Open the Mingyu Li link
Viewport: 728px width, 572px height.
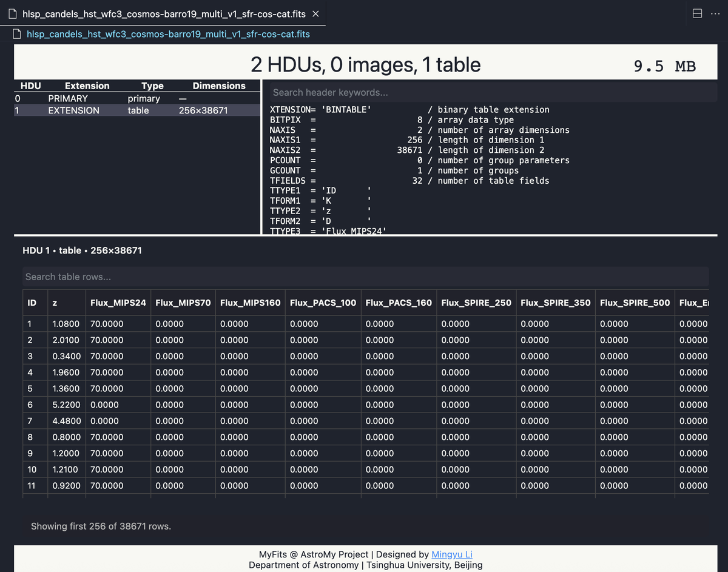pyautogui.click(x=452, y=554)
